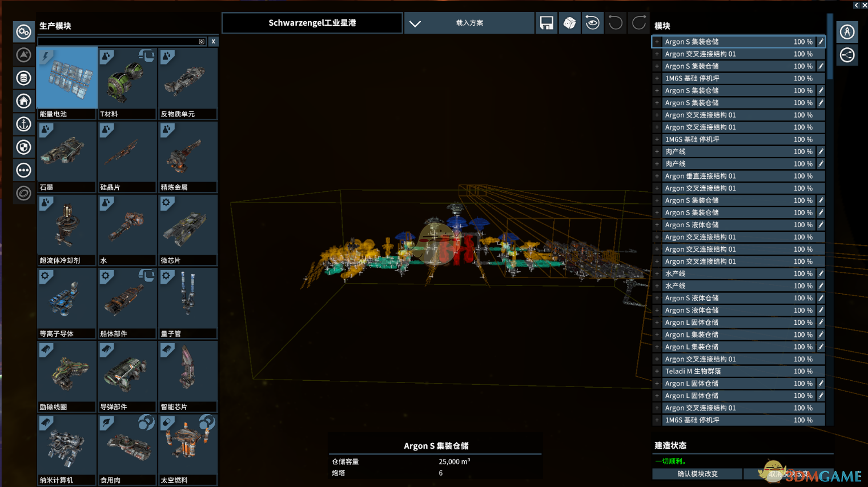Image resolution: width=868 pixels, height=487 pixels.
Task: Select the T材料 production module
Action: [127, 83]
